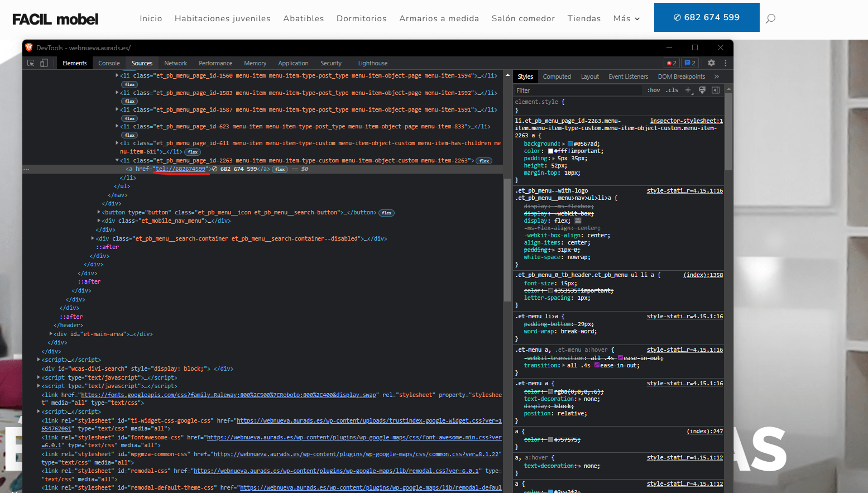The image size is (868, 493).
Task: Open Habitaciones juveniles menu link
Action: point(223,18)
